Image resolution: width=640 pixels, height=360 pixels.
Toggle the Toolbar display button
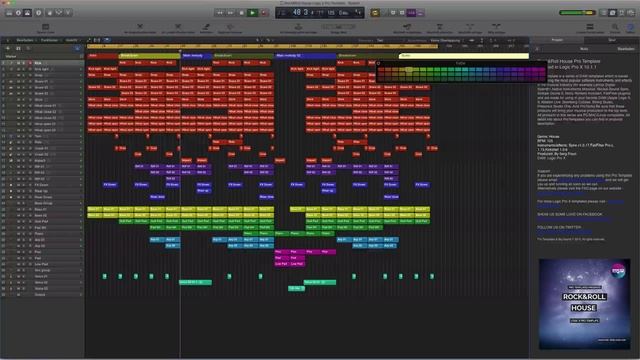pyautogui.click(x=27, y=13)
